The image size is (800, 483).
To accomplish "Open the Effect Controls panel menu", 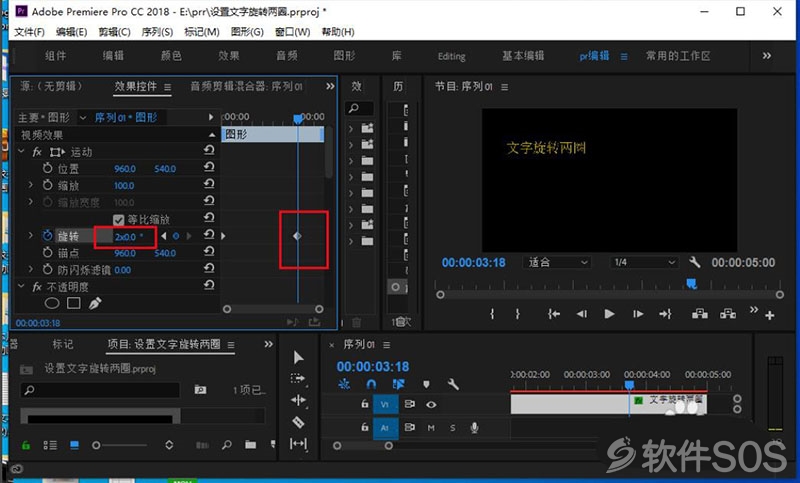I will point(167,87).
